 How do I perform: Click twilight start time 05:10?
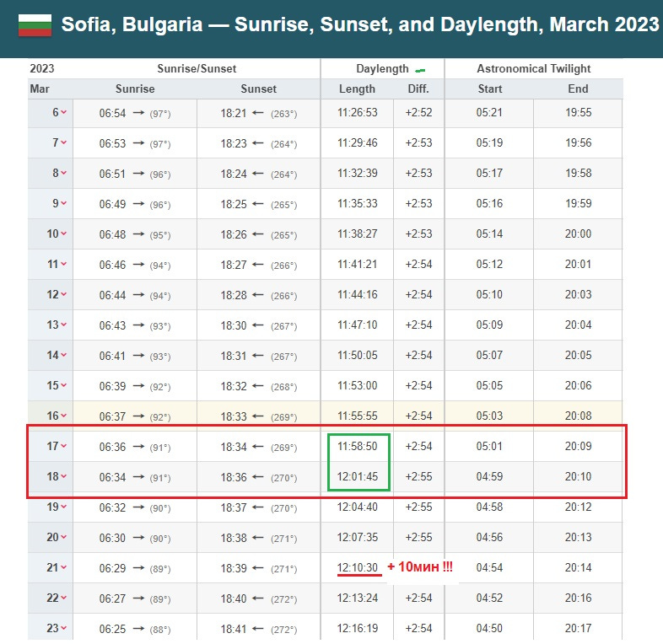click(489, 294)
